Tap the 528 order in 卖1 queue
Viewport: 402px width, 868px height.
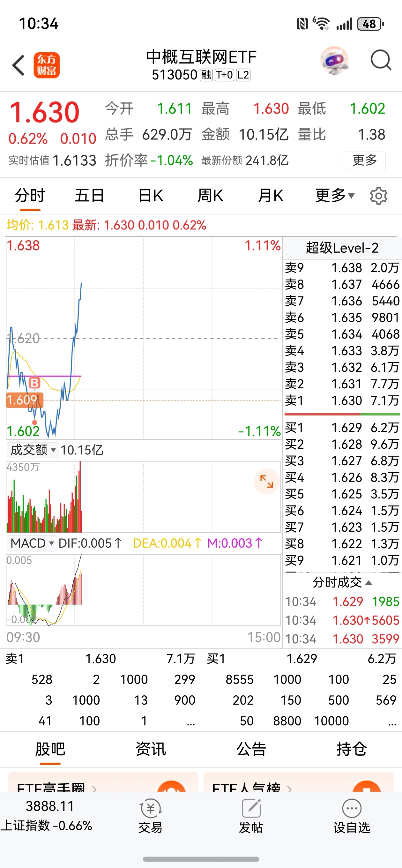(42, 679)
